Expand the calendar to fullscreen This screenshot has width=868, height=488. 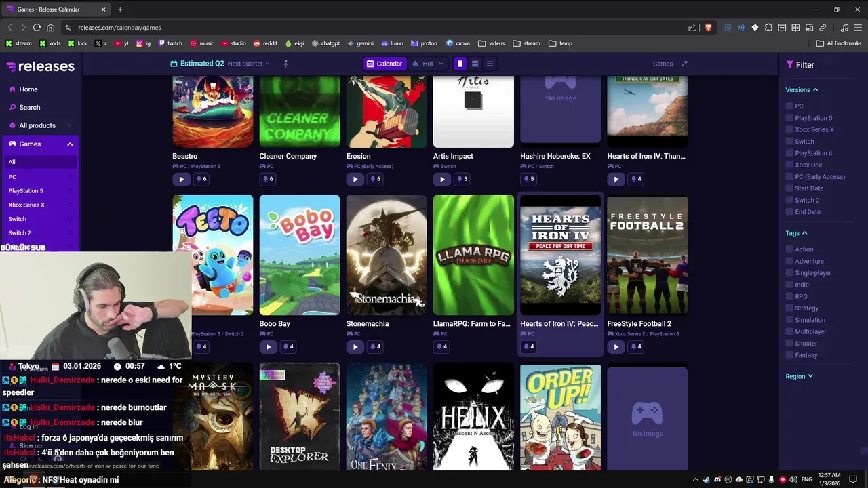coord(684,64)
